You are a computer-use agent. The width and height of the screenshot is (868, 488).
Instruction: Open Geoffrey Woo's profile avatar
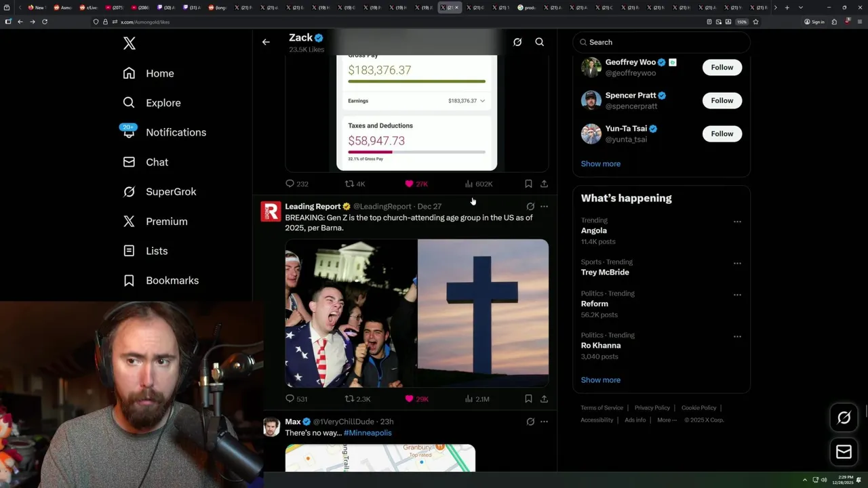tap(591, 67)
